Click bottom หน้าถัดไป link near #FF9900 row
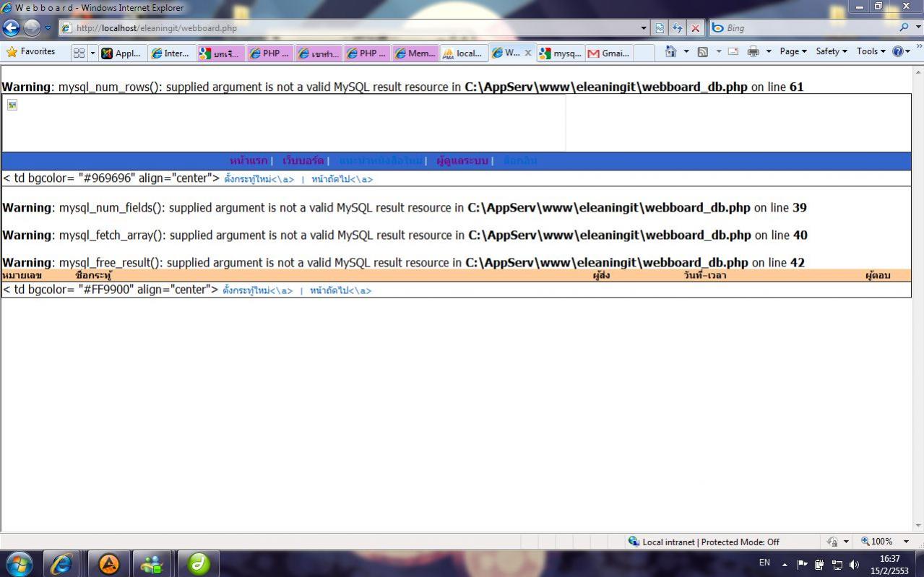This screenshot has height=577, width=924. 329,290
